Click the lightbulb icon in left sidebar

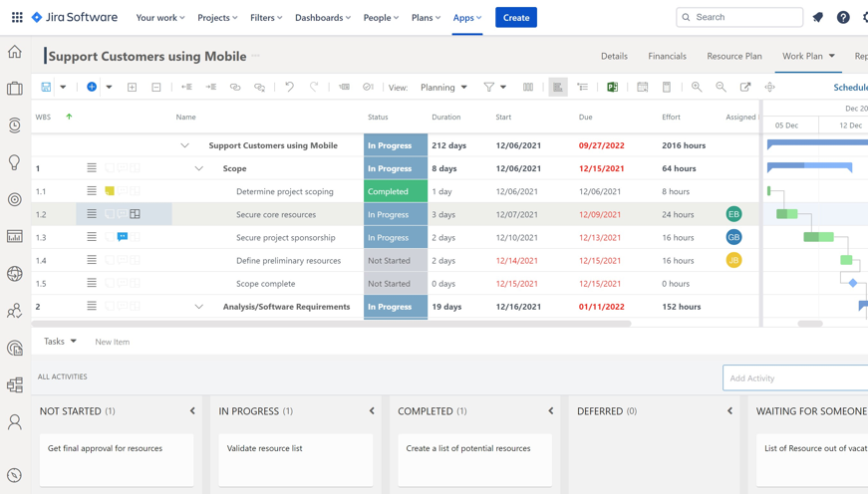tap(15, 162)
